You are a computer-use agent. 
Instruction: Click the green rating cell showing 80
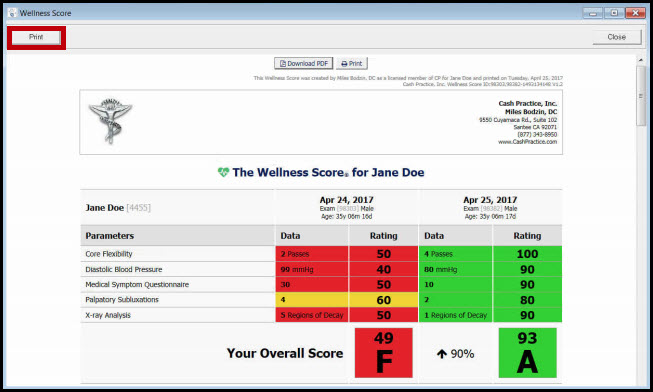(527, 300)
